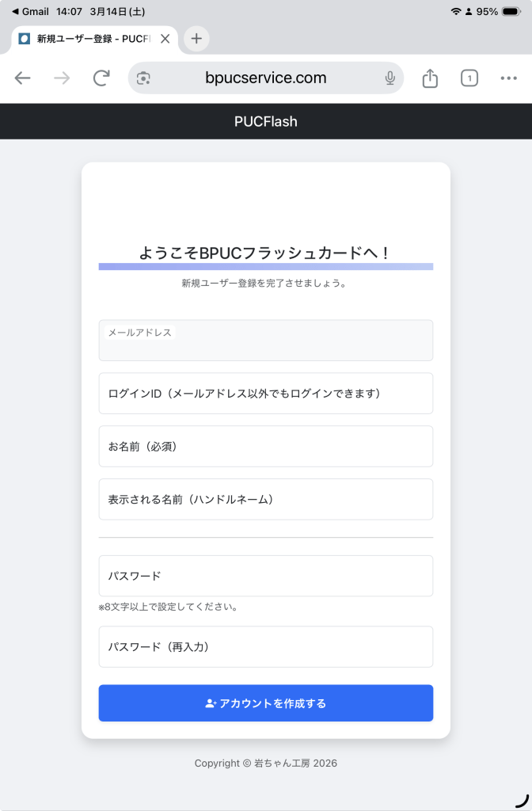This screenshot has width=532, height=811.
Task: Select the 表示される名前 handle name field
Action: click(266, 500)
